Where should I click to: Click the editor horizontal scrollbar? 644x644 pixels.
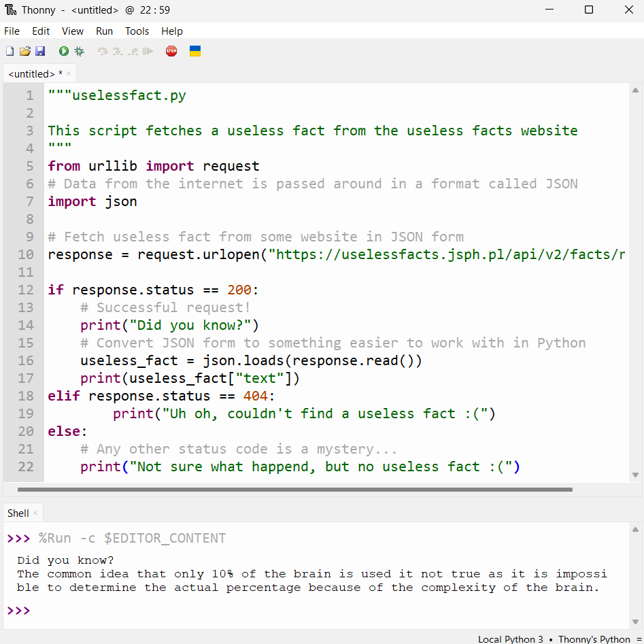[292, 489]
